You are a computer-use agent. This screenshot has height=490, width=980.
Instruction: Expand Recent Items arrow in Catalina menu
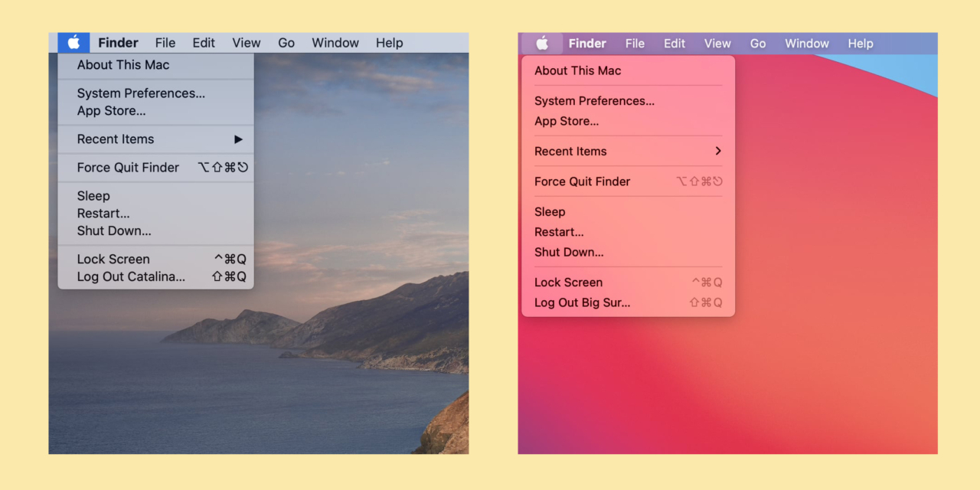tap(238, 139)
